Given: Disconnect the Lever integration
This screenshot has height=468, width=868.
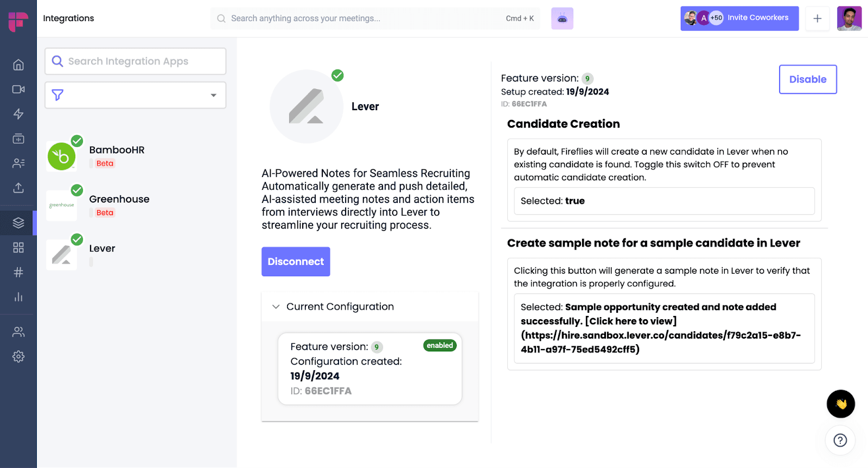Looking at the screenshot, I should pos(296,262).
